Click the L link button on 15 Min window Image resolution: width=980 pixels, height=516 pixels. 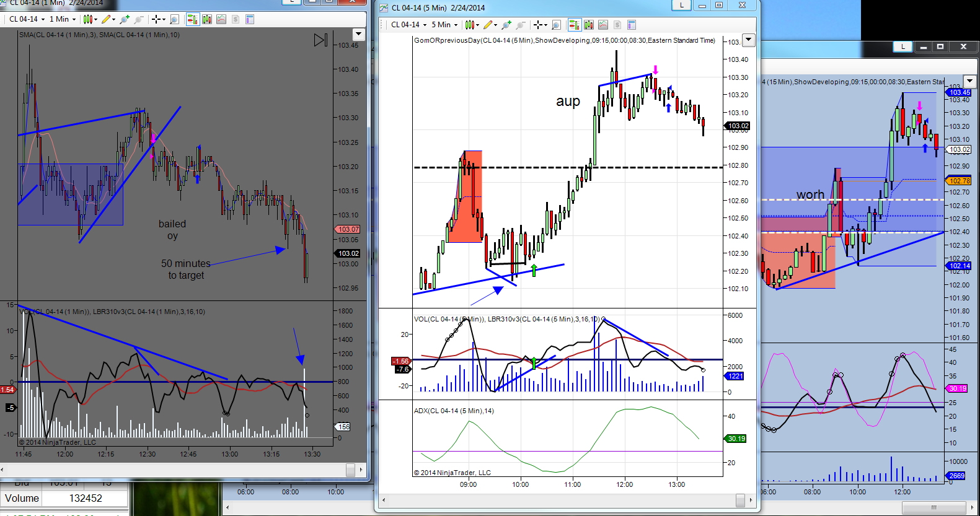[x=903, y=46]
